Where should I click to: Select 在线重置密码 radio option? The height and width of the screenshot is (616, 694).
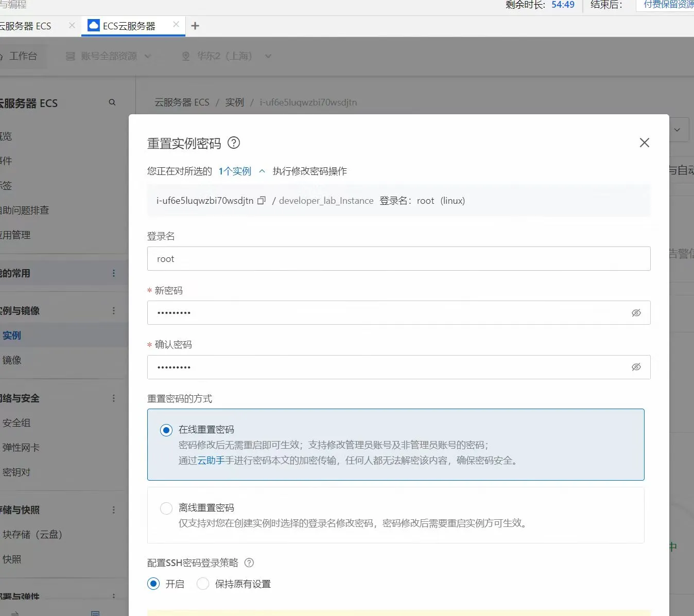pos(166,430)
